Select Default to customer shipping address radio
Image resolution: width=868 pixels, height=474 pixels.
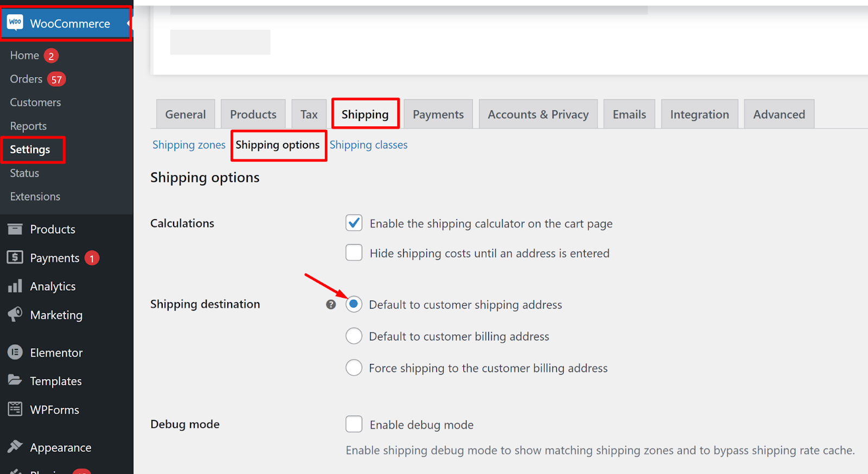(x=354, y=304)
